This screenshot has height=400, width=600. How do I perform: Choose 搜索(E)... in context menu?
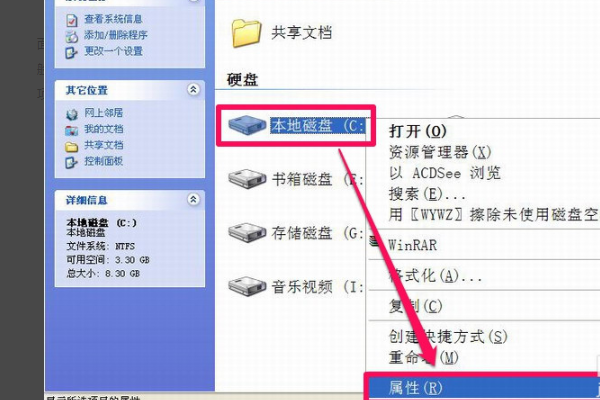(427, 194)
